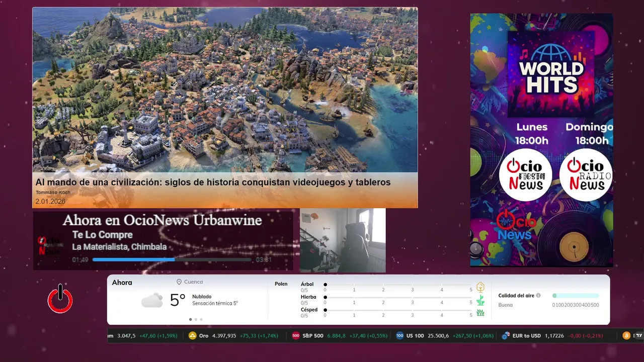This screenshot has width=644, height=362.
Task: Click the red power logo icon
Action: (60, 299)
